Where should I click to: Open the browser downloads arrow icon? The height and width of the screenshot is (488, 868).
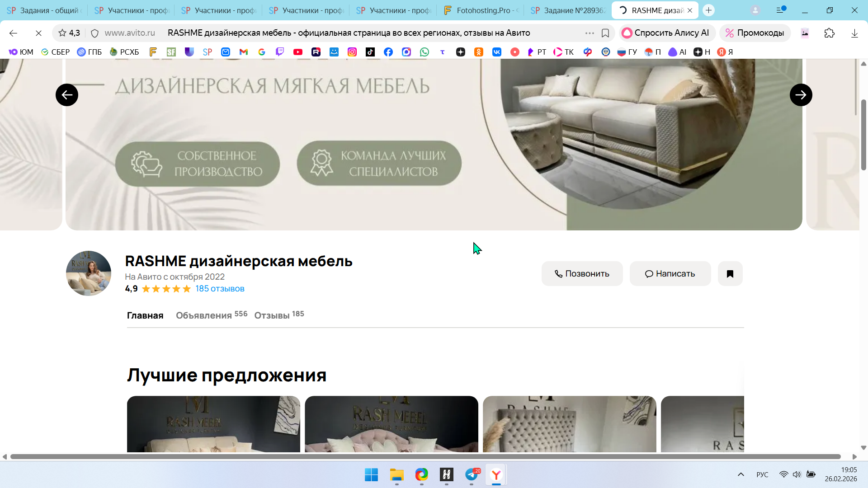pyautogui.click(x=854, y=33)
